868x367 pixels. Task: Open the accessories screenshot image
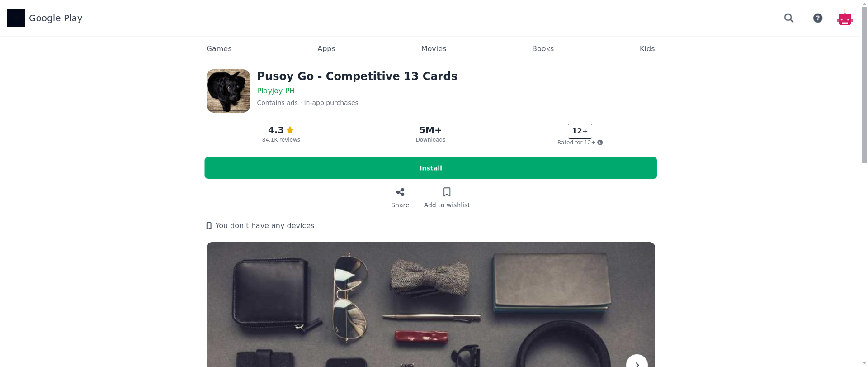pyautogui.click(x=431, y=305)
